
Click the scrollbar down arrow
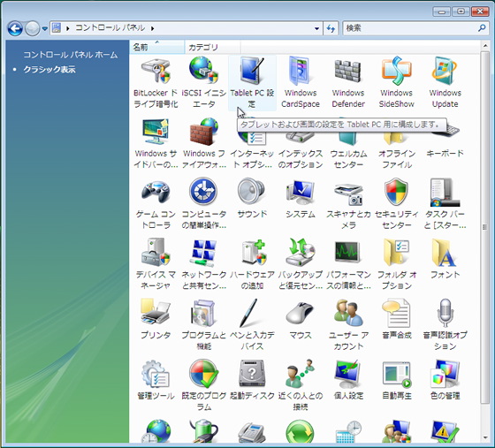(485, 437)
